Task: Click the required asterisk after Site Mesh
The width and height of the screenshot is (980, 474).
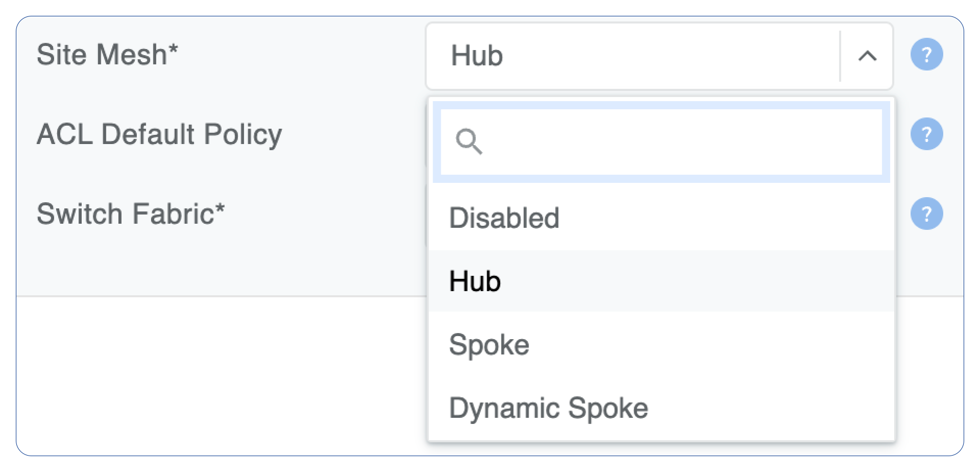Action: point(173,50)
